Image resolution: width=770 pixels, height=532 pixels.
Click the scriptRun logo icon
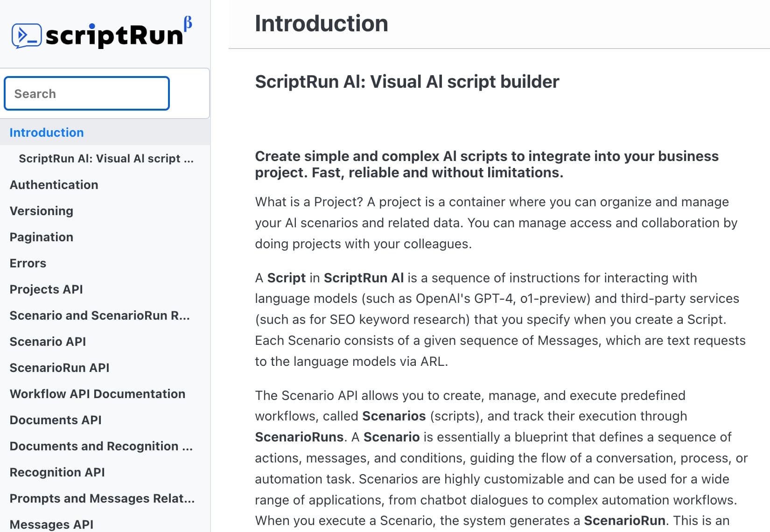coord(27,35)
